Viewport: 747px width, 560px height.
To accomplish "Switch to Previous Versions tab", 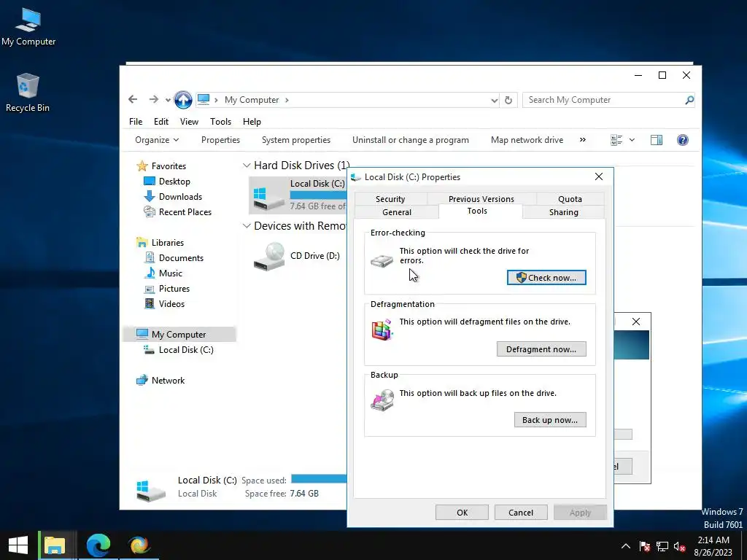I will [x=481, y=199].
